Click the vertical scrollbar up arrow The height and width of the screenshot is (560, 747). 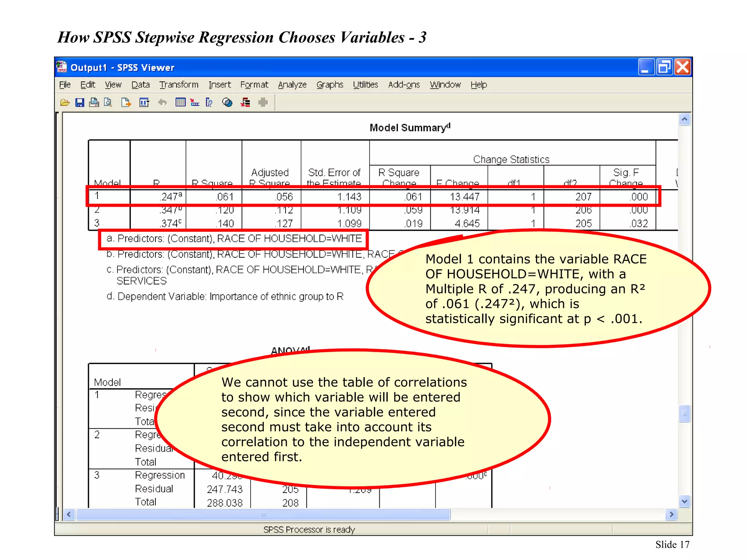pos(685,119)
